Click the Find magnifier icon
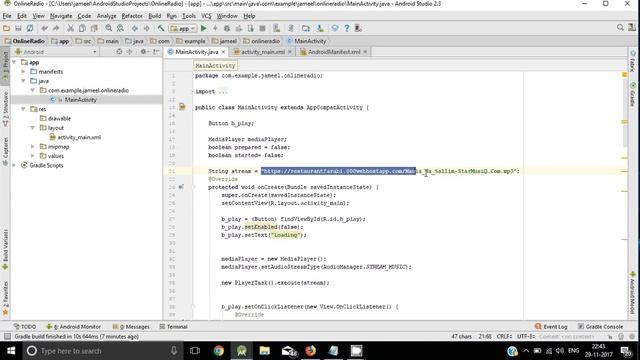The width and height of the screenshot is (640, 360). (109, 28)
